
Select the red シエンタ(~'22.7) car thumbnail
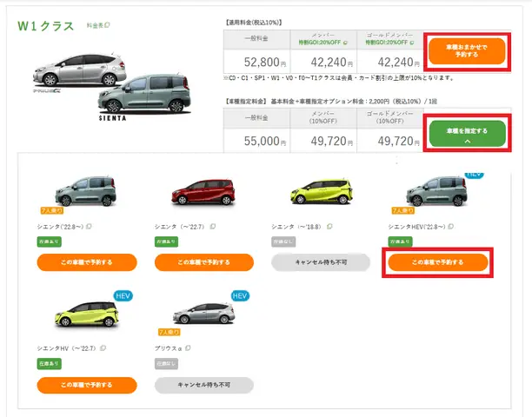click(203, 192)
